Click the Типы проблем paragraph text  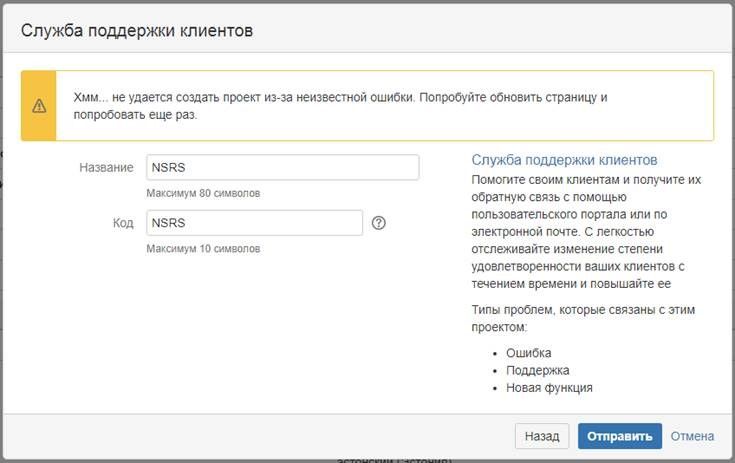coord(583,318)
